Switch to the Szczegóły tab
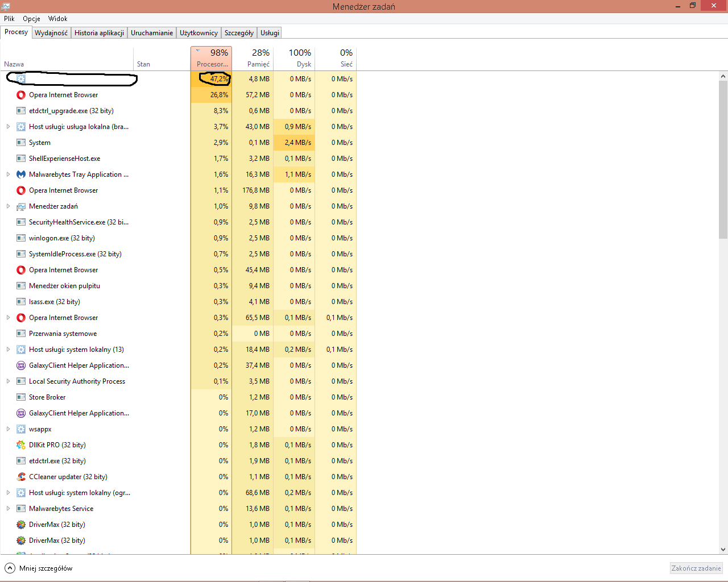 (x=239, y=33)
